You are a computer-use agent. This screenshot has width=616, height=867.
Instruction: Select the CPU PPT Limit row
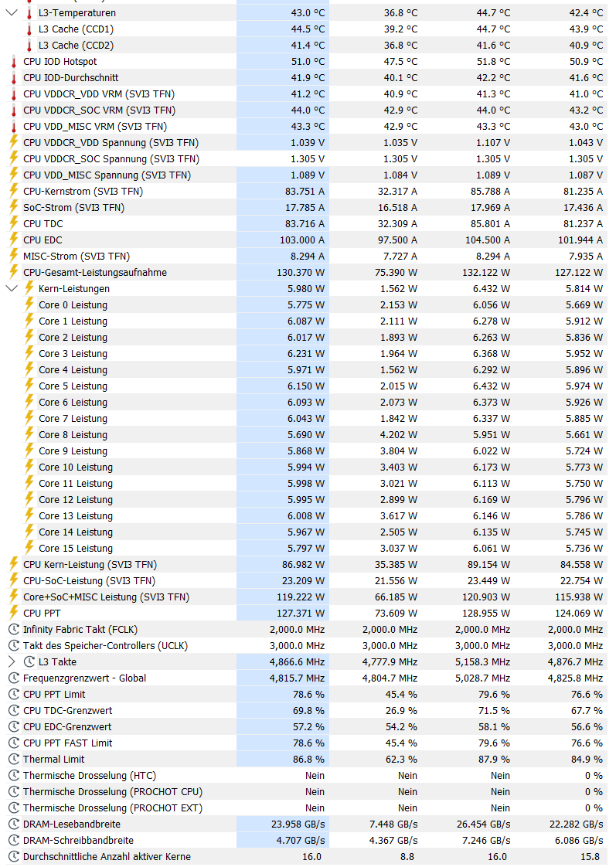[306, 694]
